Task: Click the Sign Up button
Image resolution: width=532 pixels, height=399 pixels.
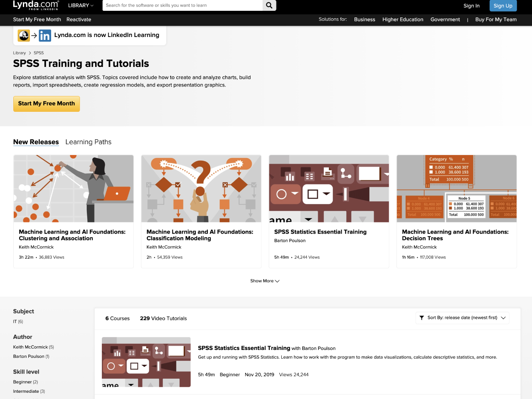Action: pyautogui.click(x=503, y=6)
